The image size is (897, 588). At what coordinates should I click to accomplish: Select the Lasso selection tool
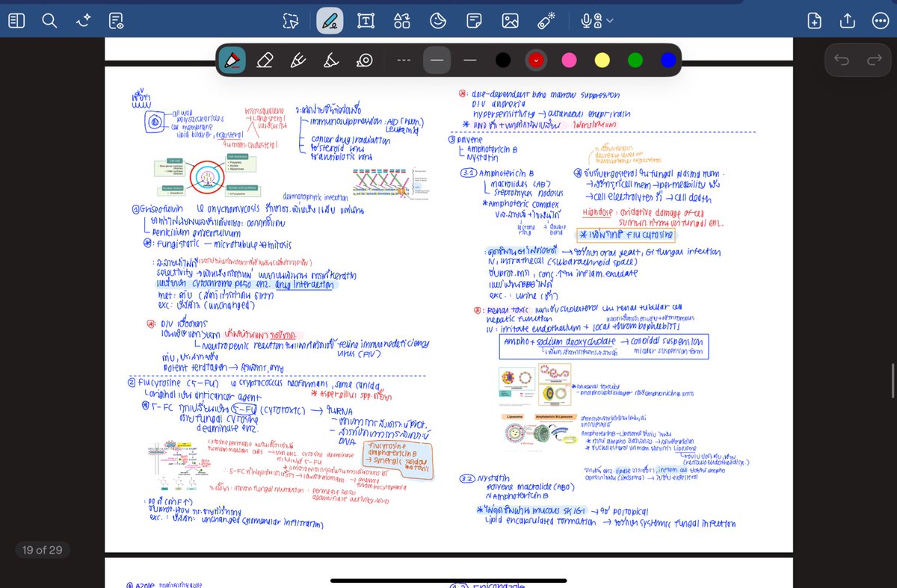[x=291, y=21]
